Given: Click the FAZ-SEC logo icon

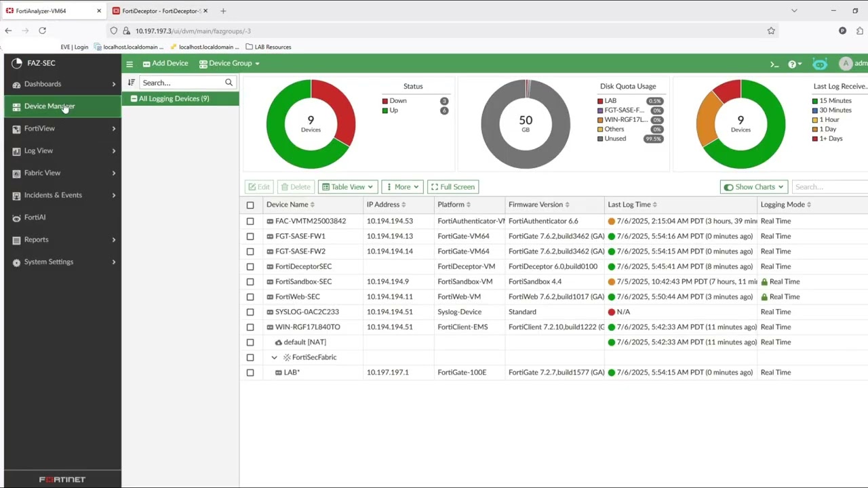Looking at the screenshot, I should [17, 63].
